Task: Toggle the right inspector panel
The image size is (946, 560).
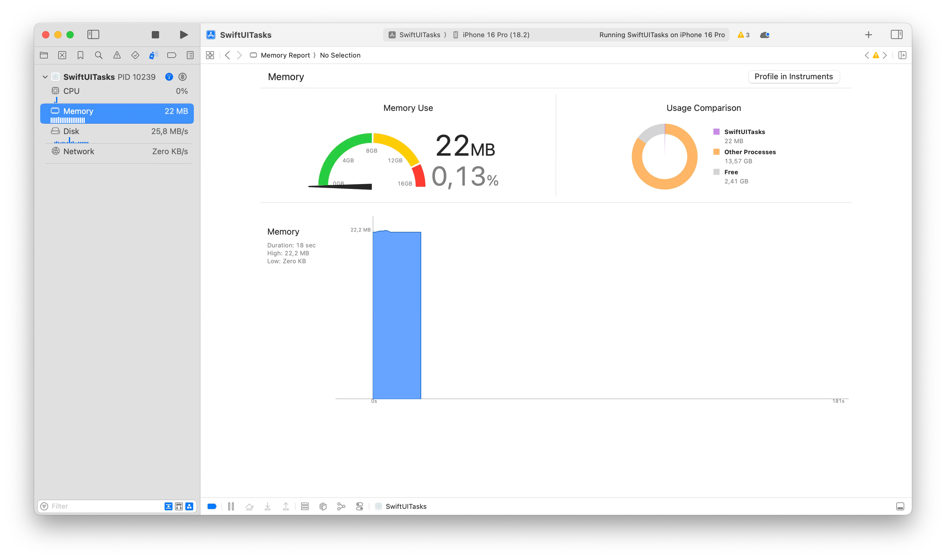Action: click(896, 35)
